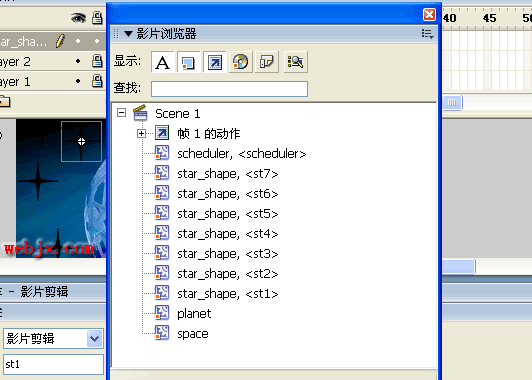This screenshot has width=532, height=380.
Task: Collapse the Scene 1 tree node
Action: [x=121, y=113]
